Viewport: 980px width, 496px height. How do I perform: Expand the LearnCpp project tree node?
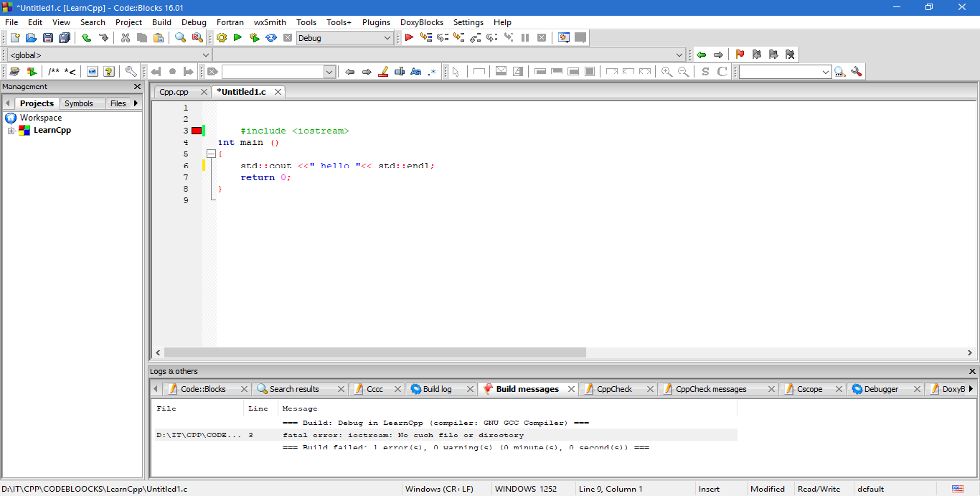[x=11, y=131]
